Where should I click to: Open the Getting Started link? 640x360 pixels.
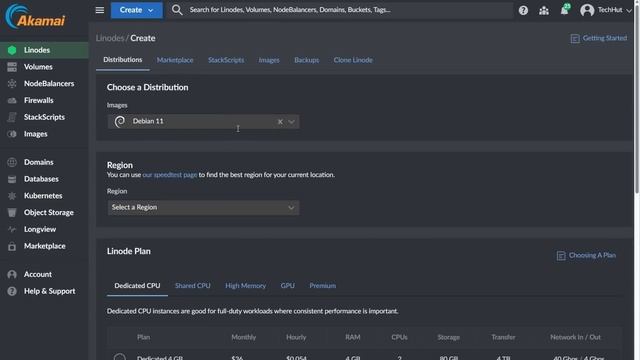tap(604, 38)
